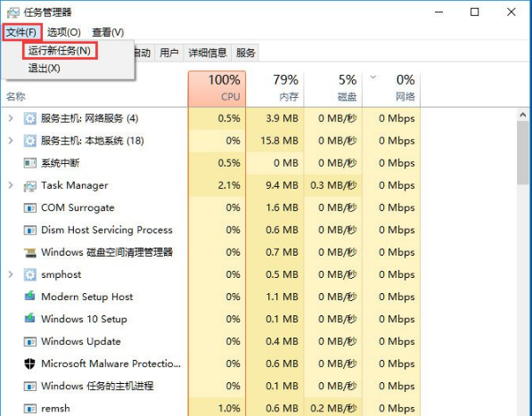Switch to the 用户 tab
The height and width of the screenshot is (416, 532).
point(169,53)
